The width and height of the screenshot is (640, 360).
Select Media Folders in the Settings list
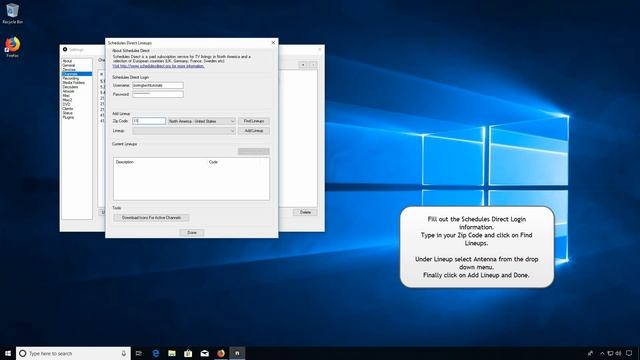coord(73,82)
